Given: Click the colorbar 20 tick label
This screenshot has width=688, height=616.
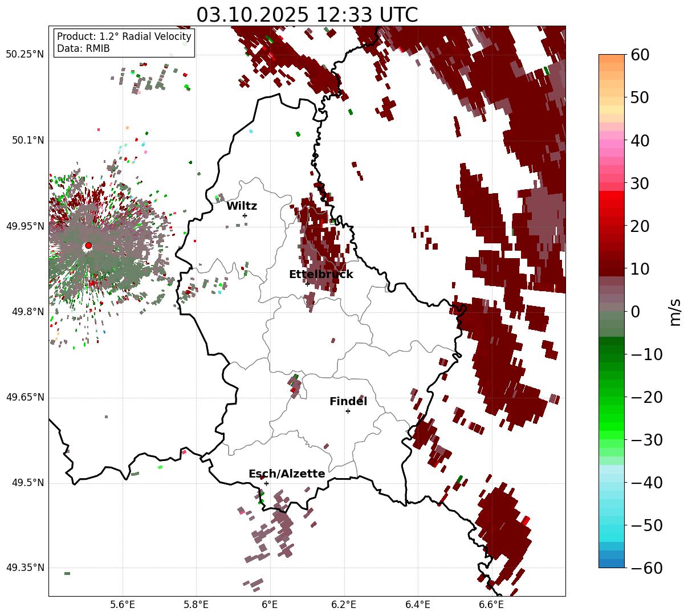Looking at the screenshot, I should (x=639, y=226).
